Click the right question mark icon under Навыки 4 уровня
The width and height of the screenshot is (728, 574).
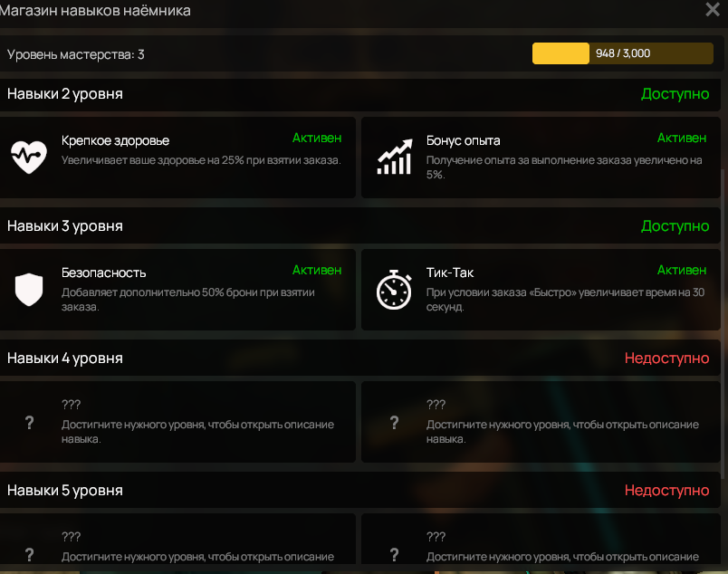394,422
